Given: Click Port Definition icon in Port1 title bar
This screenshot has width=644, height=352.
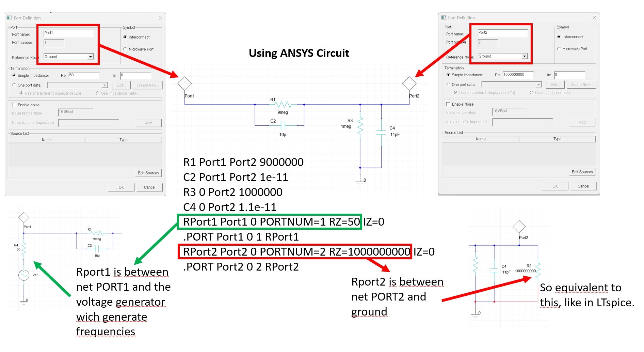Looking at the screenshot, I should click(x=10, y=18).
